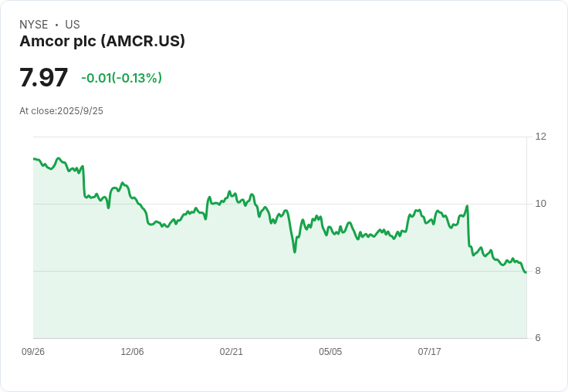Click the 7.97 closing price
The height and width of the screenshot is (392, 568).
(43, 78)
